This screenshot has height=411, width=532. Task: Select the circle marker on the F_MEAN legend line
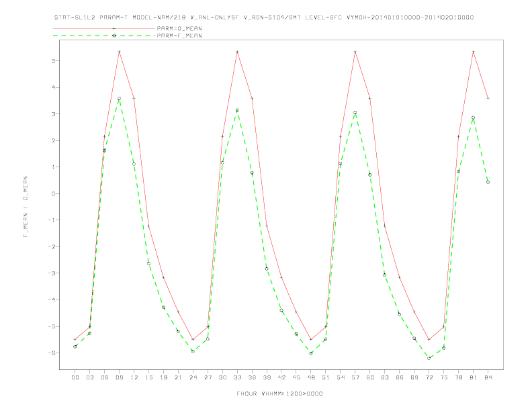[114, 36]
